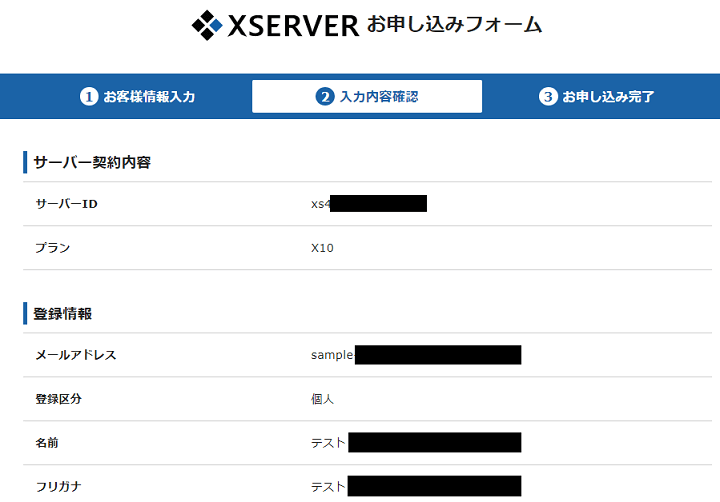The width and height of the screenshot is (720, 502).
Task: Select step 1 お客様情報入力
Action: (x=137, y=96)
